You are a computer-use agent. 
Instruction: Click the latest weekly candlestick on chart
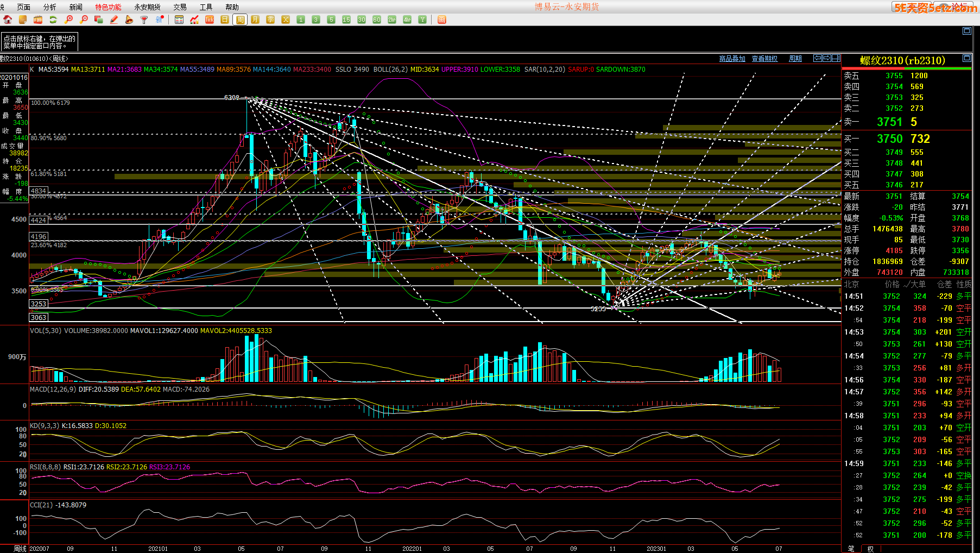(780, 274)
